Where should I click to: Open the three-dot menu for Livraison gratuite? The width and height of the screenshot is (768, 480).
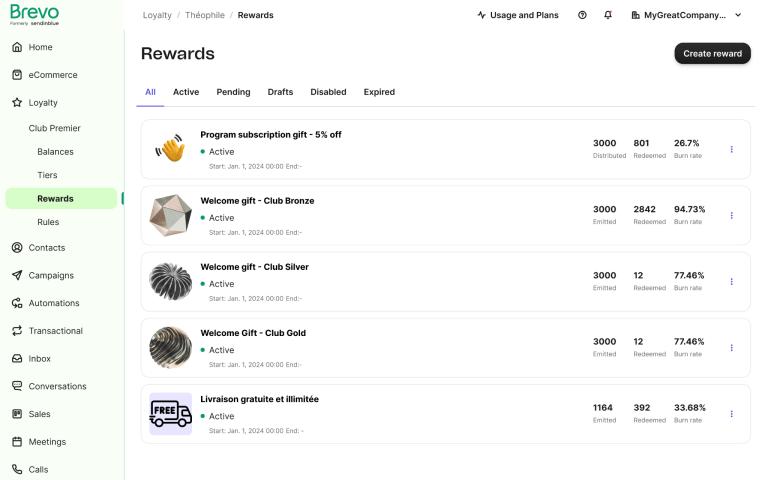[732, 414]
